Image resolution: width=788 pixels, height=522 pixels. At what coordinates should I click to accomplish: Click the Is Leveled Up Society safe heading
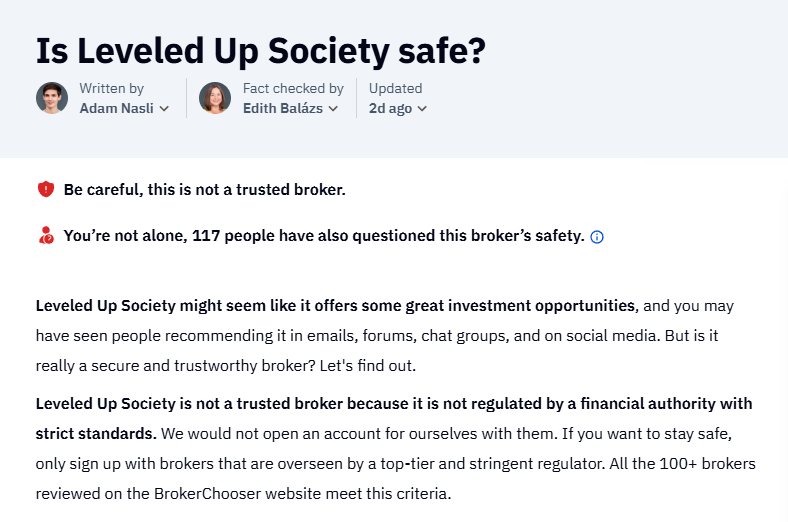click(261, 51)
